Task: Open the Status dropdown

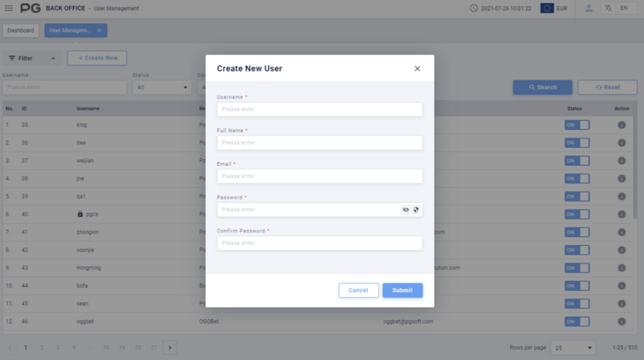Action: [x=162, y=87]
